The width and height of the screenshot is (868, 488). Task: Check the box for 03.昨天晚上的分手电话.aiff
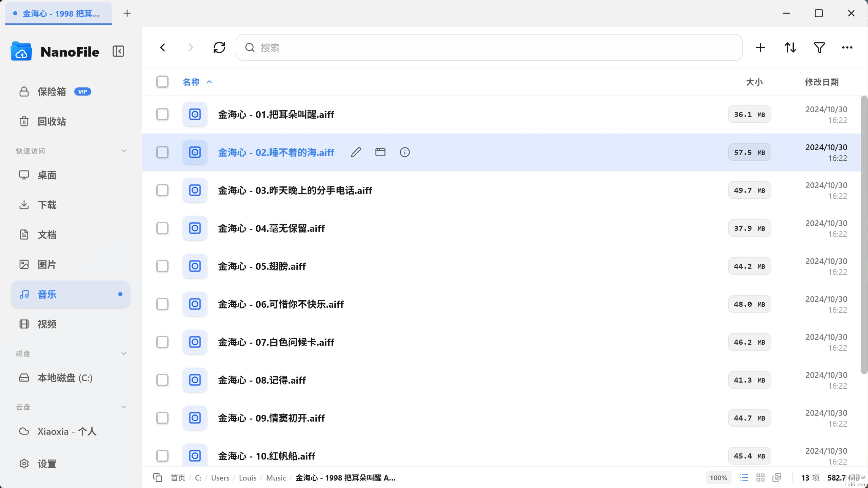click(x=162, y=190)
